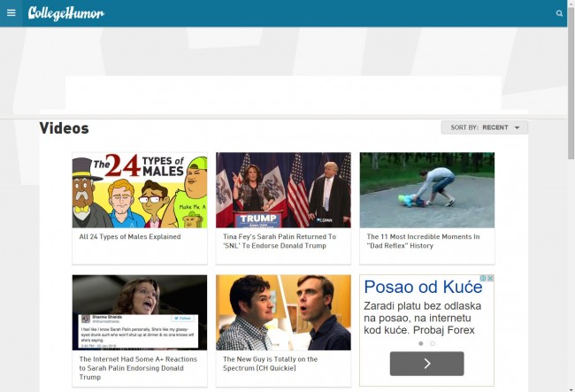This screenshot has height=392, width=575.
Task: Select the second ad carousel dot
Action: pos(433,343)
